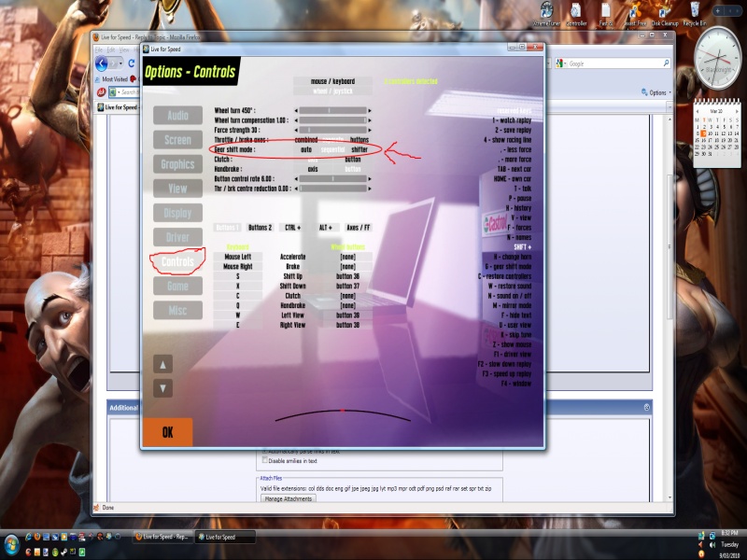Viewport: 747px width, 560px height.
Task: Switch to Live for Speed taskbar window
Action: pos(225,537)
